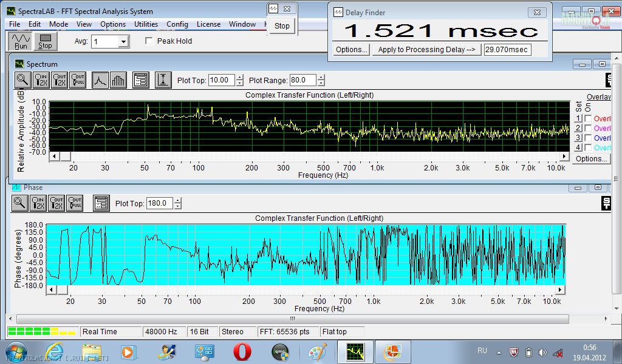Turn on the red Overlay 1 checkbox

[588, 118]
